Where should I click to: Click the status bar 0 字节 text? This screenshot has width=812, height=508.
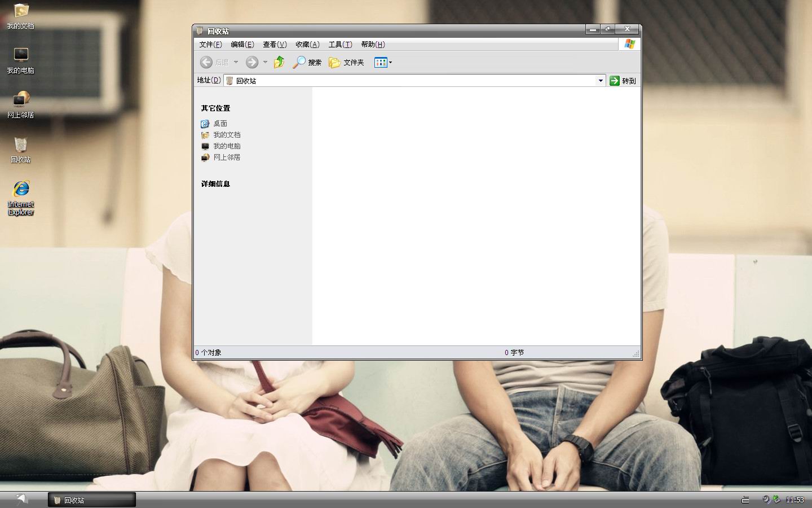514,353
